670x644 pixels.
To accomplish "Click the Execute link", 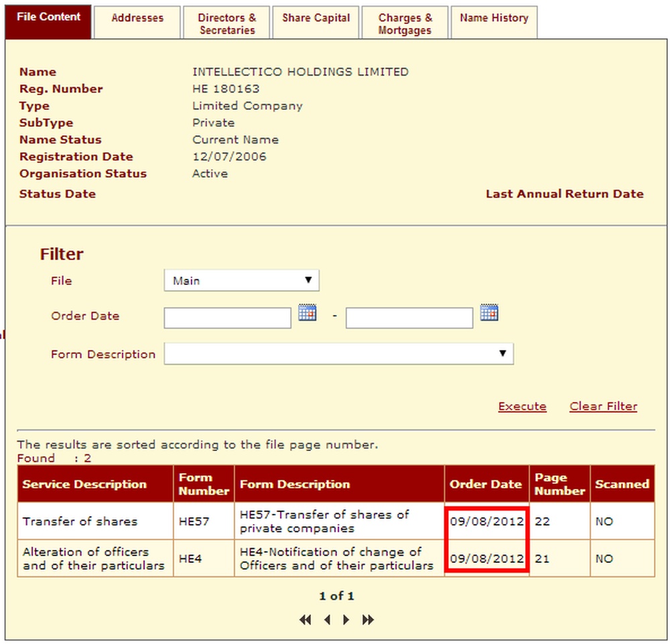I will [522, 406].
